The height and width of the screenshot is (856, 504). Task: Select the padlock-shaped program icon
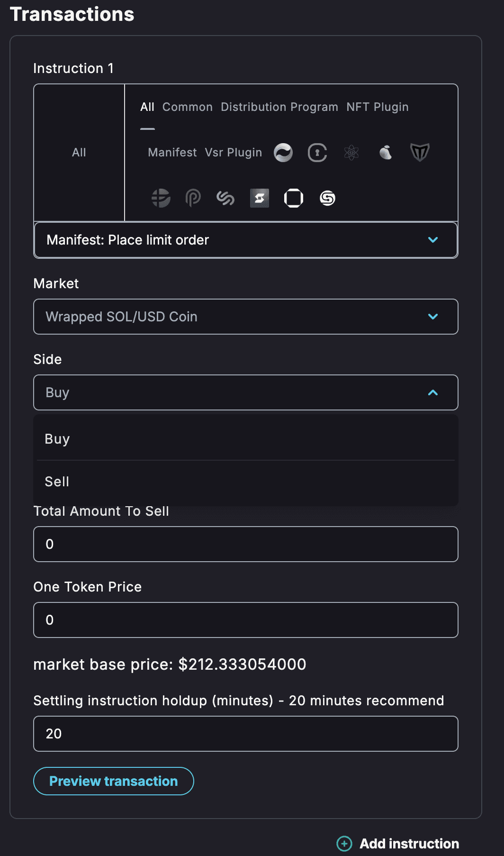pyautogui.click(x=317, y=153)
